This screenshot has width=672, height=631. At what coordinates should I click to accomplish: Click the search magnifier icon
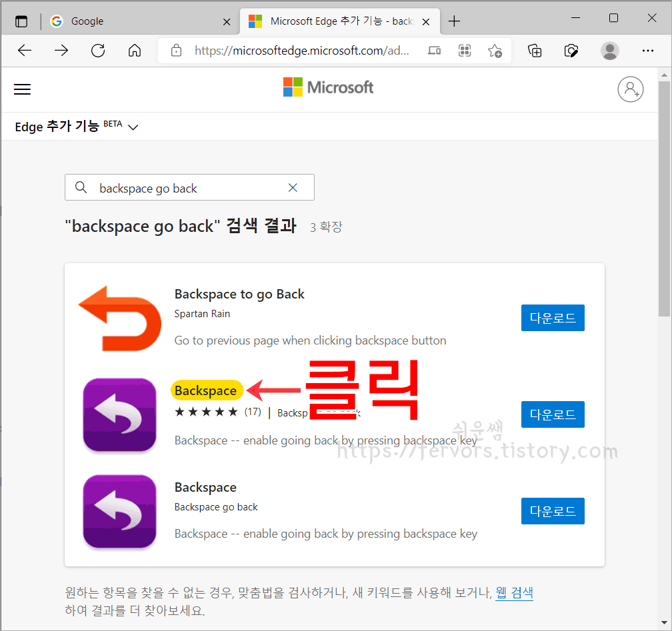click(81, 187)
